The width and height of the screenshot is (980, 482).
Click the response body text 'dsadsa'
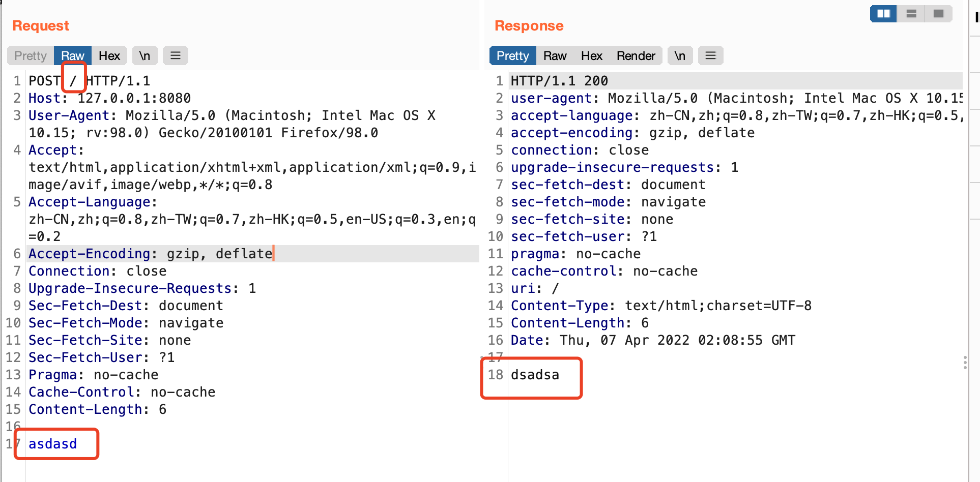click(x=535, y=375)
